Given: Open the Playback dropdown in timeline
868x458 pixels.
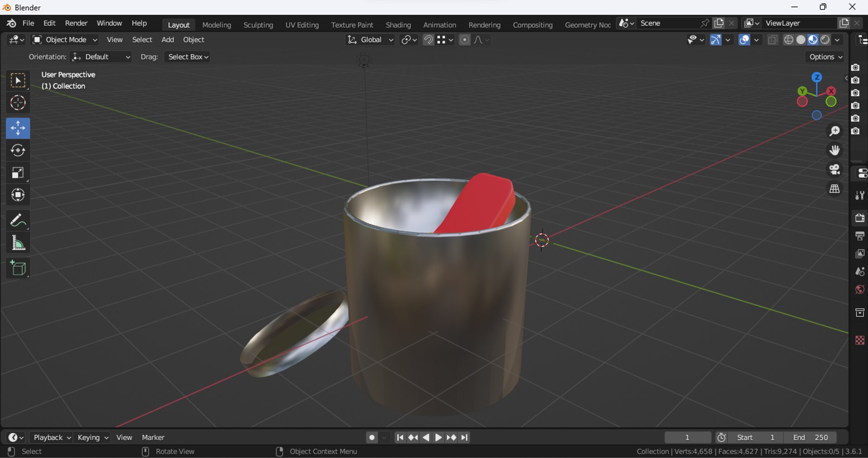Looking at the screenshot, I should tap(52, 437).
